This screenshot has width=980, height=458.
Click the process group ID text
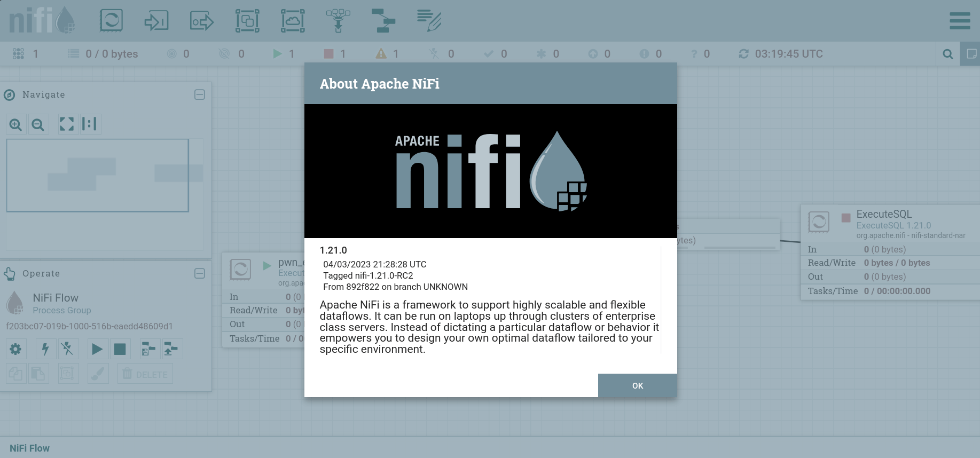(x=89, y=326)
